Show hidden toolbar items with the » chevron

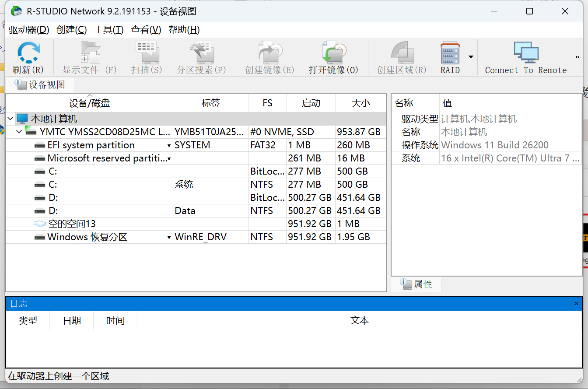(x=577, y=57)
